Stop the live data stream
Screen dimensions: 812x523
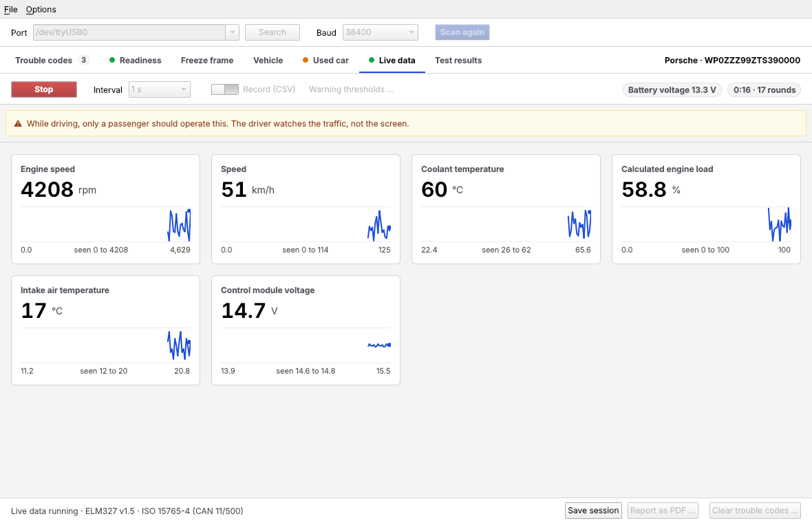click(x=44, y=89)
